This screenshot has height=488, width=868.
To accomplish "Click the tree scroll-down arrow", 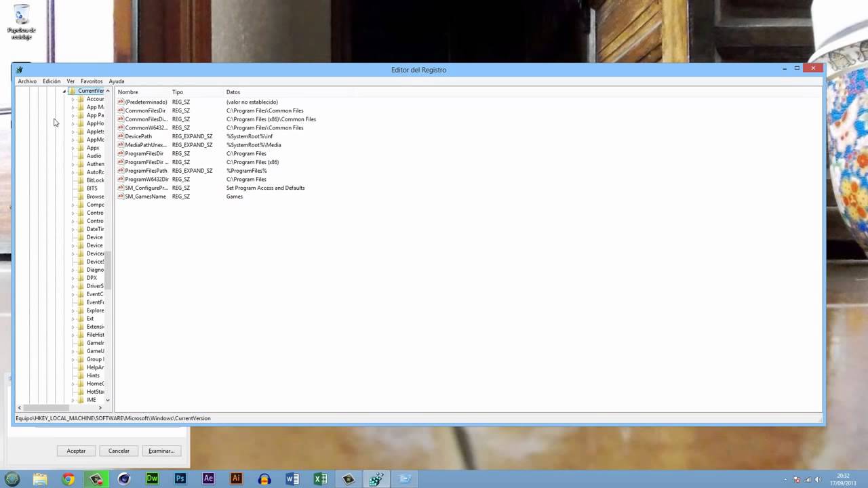I will tap(107, 400).
